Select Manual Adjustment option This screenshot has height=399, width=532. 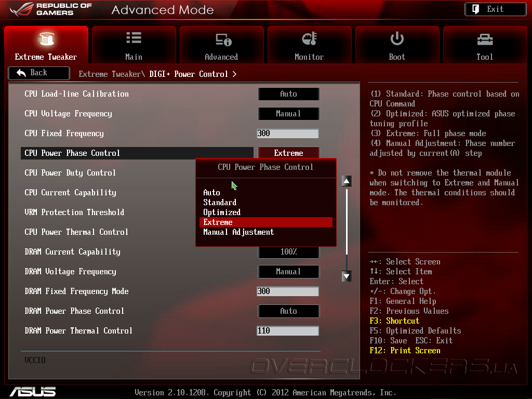(238, 232)
